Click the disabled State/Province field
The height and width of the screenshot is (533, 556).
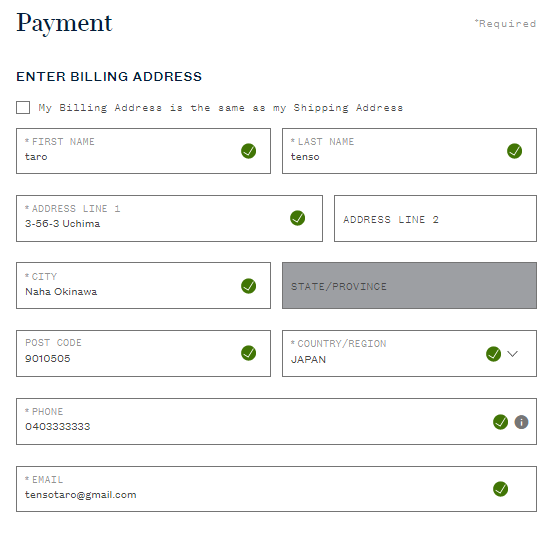pyautogui.click(x=409, y=285)
